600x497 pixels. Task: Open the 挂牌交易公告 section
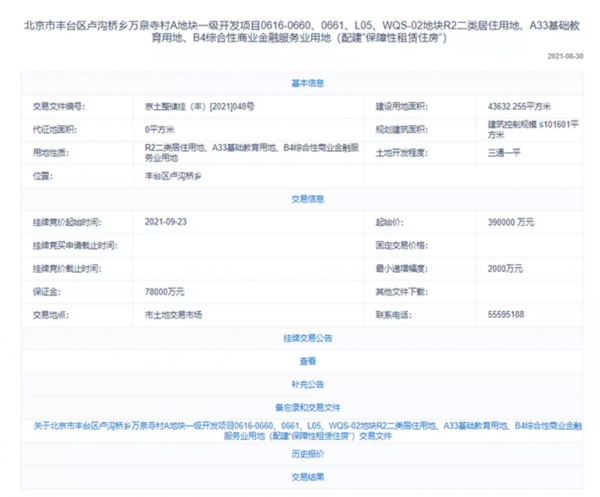[x=308, y=338]
